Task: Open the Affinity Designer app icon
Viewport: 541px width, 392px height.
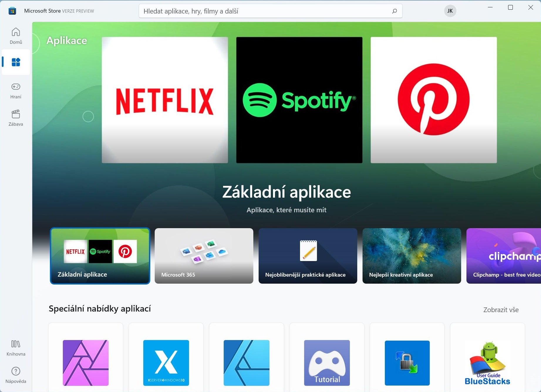Action: [247, 363]
